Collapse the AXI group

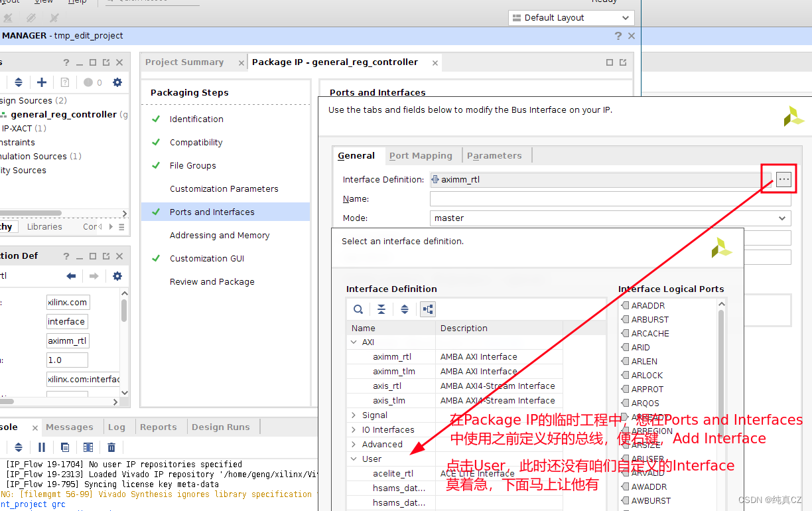(354, 342)
